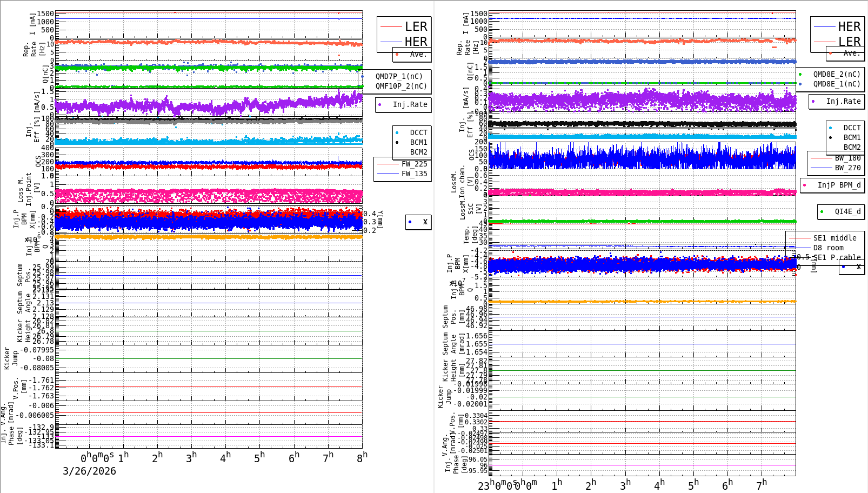Click the SE1 P.cable legend entry
The image size is (868, 493).
click(x=837, y=257)
